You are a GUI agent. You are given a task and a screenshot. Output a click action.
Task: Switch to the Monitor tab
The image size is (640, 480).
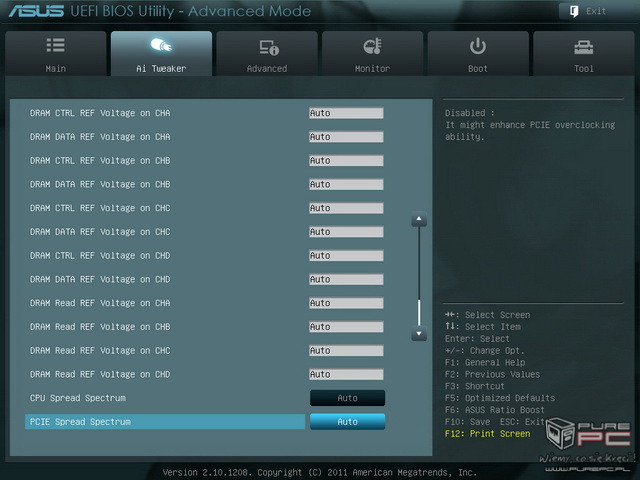pos(372,55)
